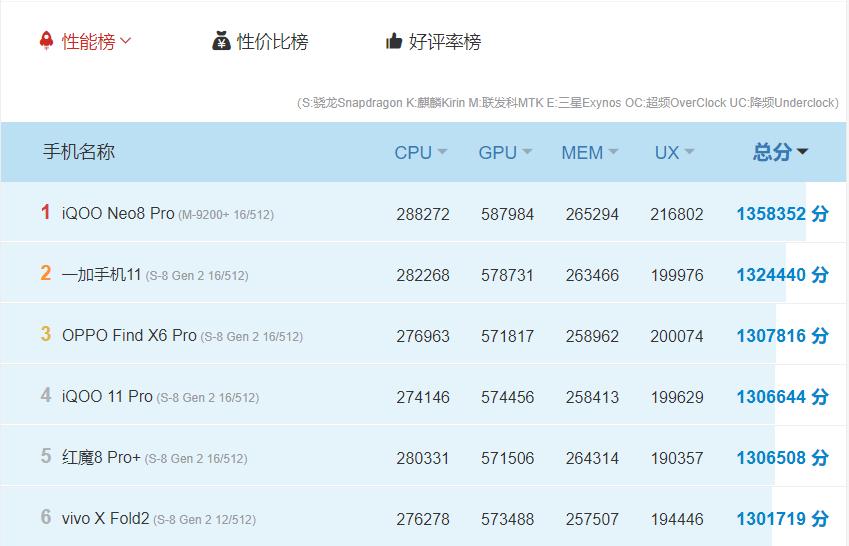This screenshot has height=546, width=849.
Task: Click the chip abbreviation legend note
Action: [x=567, y=103]
